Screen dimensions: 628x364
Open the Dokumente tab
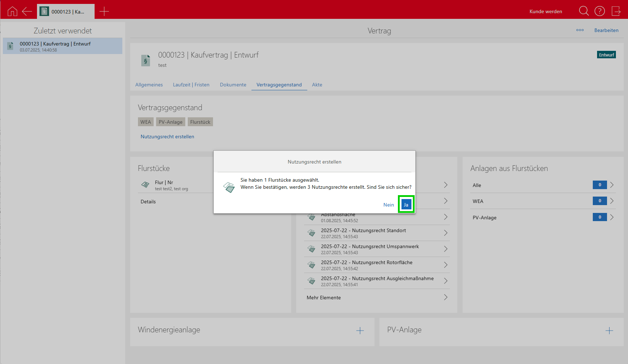click(x=233, y=85)
